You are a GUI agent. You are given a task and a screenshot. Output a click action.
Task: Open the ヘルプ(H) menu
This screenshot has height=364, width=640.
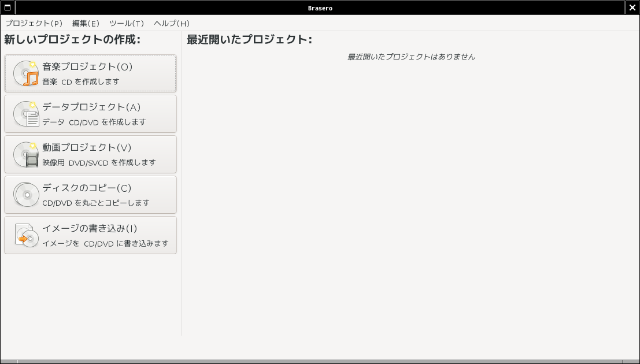tap(172, 23)
